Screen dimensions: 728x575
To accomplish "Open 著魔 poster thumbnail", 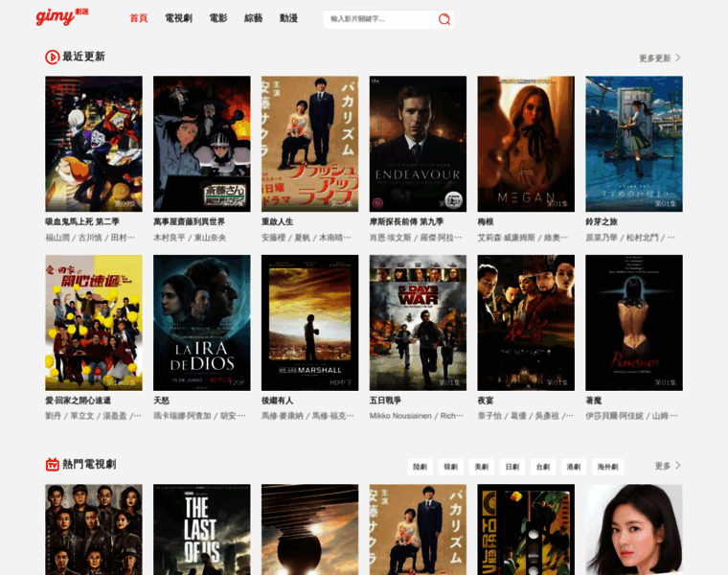I will [634, 322].
